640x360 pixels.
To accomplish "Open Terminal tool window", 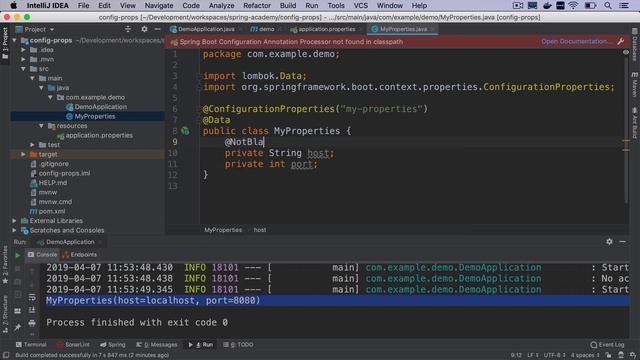I will coord(31,345).
